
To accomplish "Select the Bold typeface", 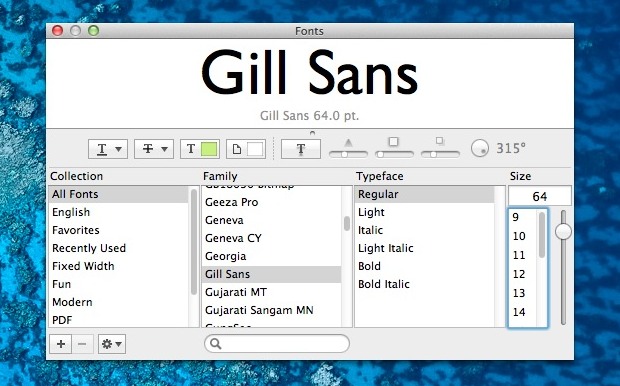I will [x=425, y=266].
